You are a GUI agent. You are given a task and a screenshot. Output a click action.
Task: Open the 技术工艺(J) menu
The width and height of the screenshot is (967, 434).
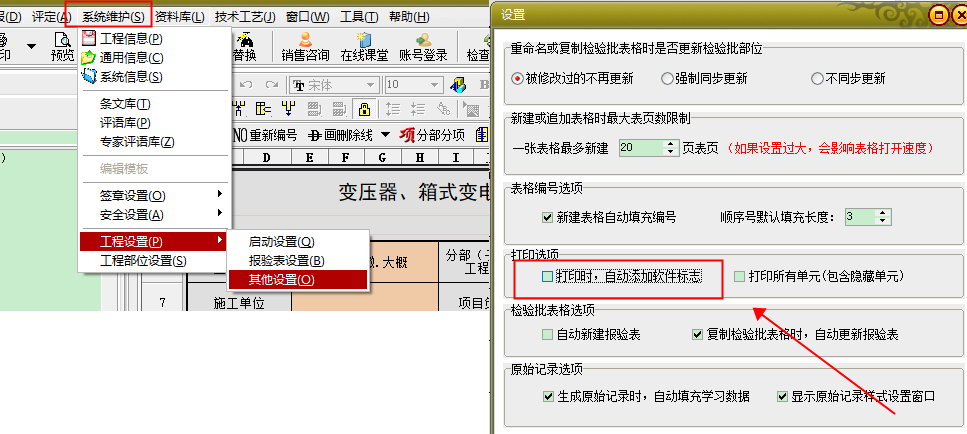[245, 17]
